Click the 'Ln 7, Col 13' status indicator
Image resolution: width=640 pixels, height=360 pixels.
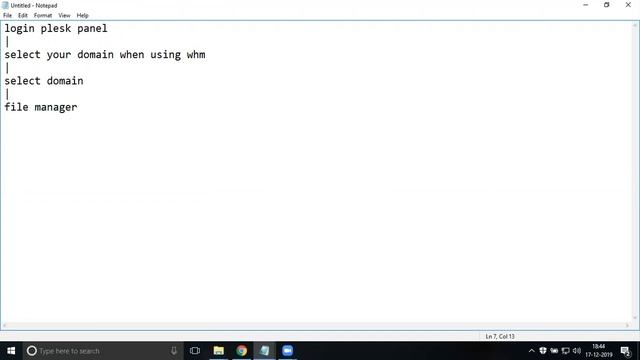[x=500, y=336]
